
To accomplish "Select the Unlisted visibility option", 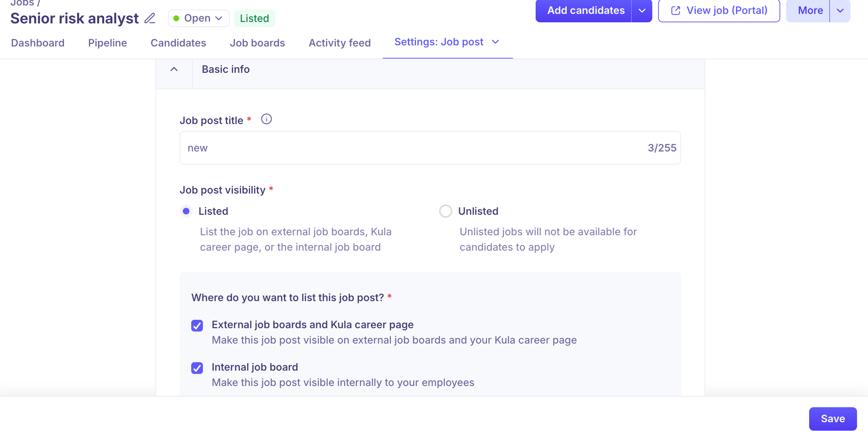I will pos(446,211).
